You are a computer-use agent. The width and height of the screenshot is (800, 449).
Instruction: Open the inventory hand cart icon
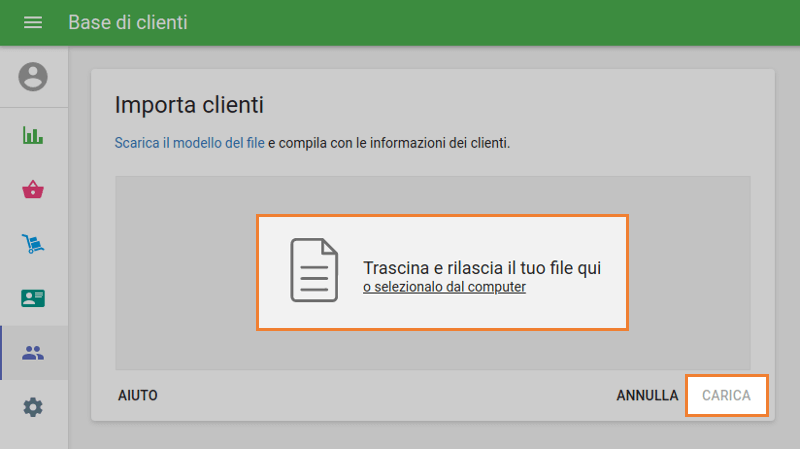point(33,244)
